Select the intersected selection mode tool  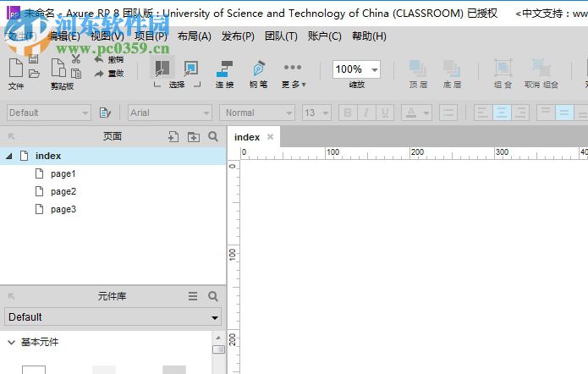162,68
